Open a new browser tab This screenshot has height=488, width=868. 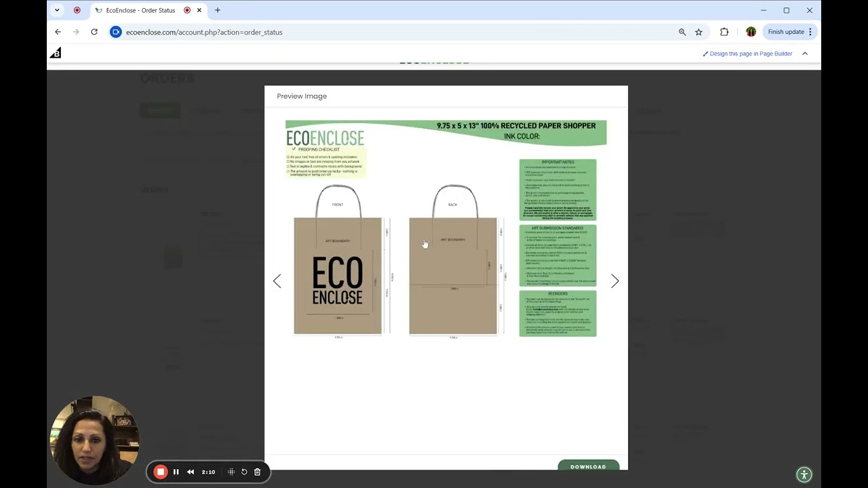pyautogui.click(x=218, y=10)
